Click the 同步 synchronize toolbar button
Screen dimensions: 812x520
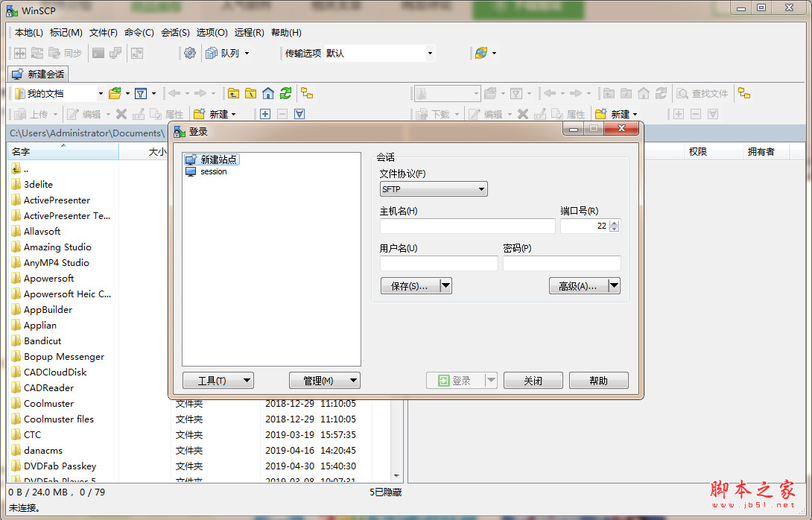pos(66,53)
